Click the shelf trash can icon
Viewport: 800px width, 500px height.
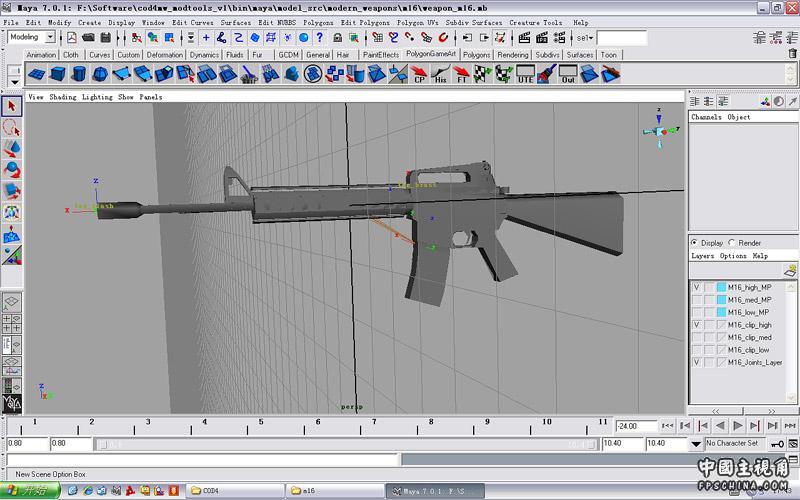point(792,53)
